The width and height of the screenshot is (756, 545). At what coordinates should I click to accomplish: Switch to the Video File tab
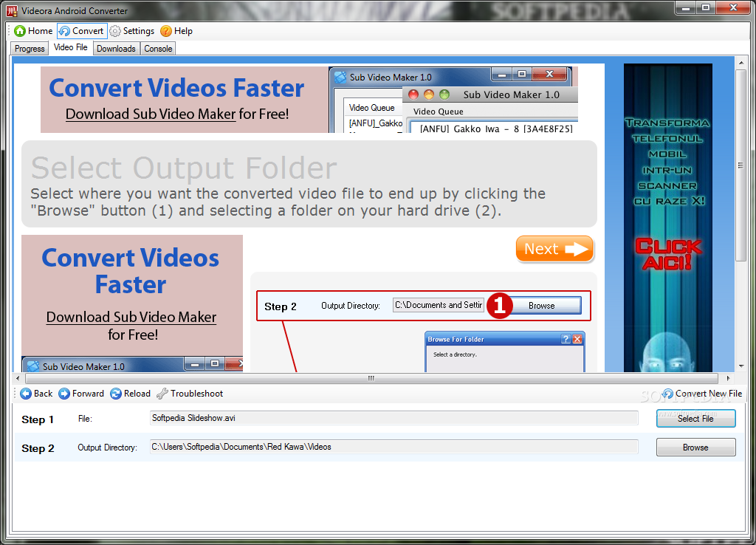click(x=70, y=47)
